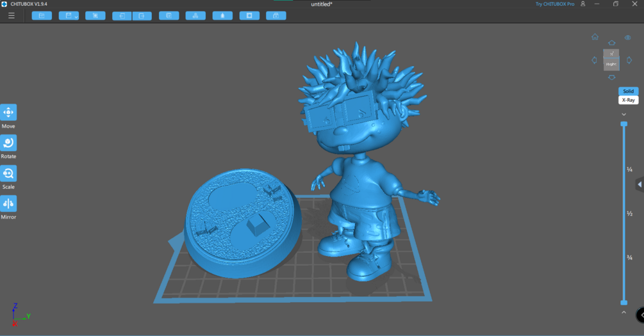
Task: Click the bottom handle of layer slider
Action: (624, 303)
